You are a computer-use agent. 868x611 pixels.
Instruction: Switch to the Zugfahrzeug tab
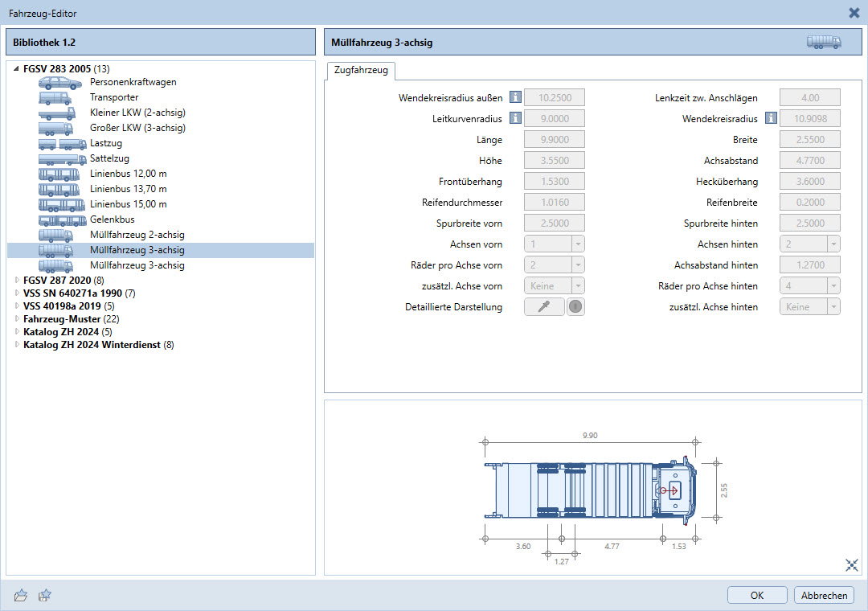[360, 71]
